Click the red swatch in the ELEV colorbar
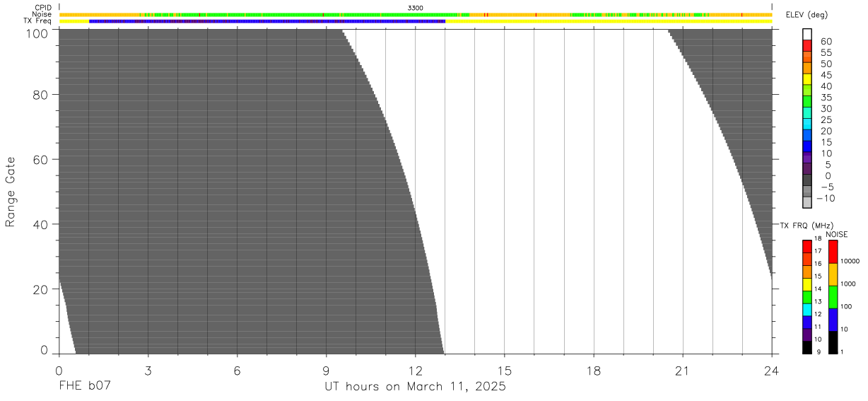 807,45
